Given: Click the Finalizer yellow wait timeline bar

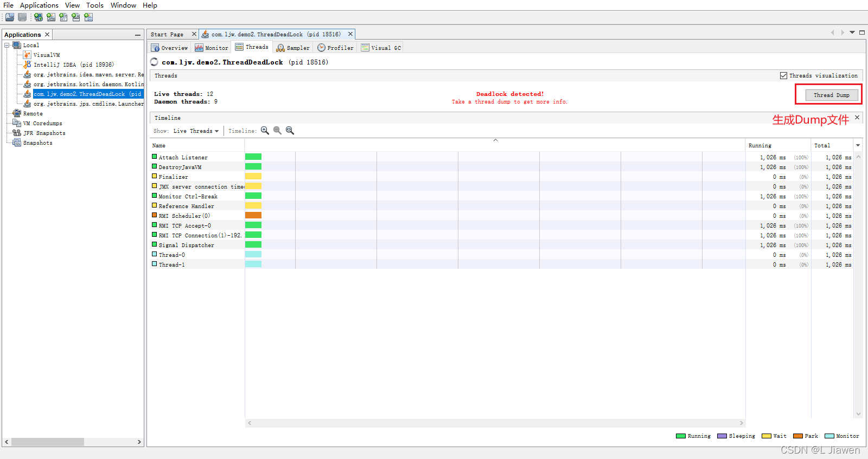Looking at the screenshot, I should click(x=253, y=177).
